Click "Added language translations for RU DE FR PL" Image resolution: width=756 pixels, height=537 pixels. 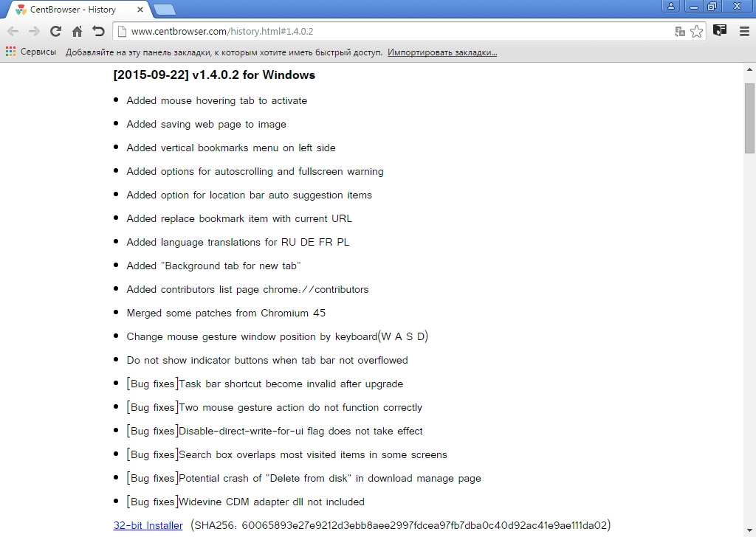pyautogui.click(x=238, y=242)
